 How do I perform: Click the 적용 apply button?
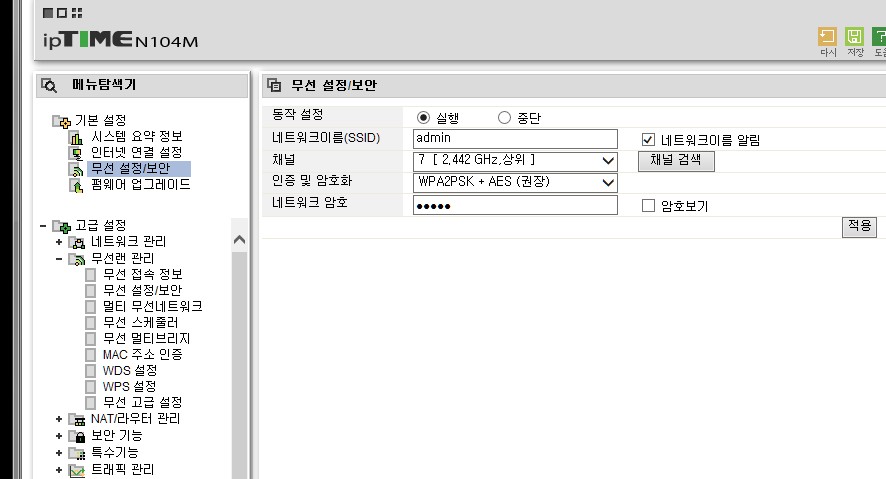pyautogui.click(x=859, y=227)
